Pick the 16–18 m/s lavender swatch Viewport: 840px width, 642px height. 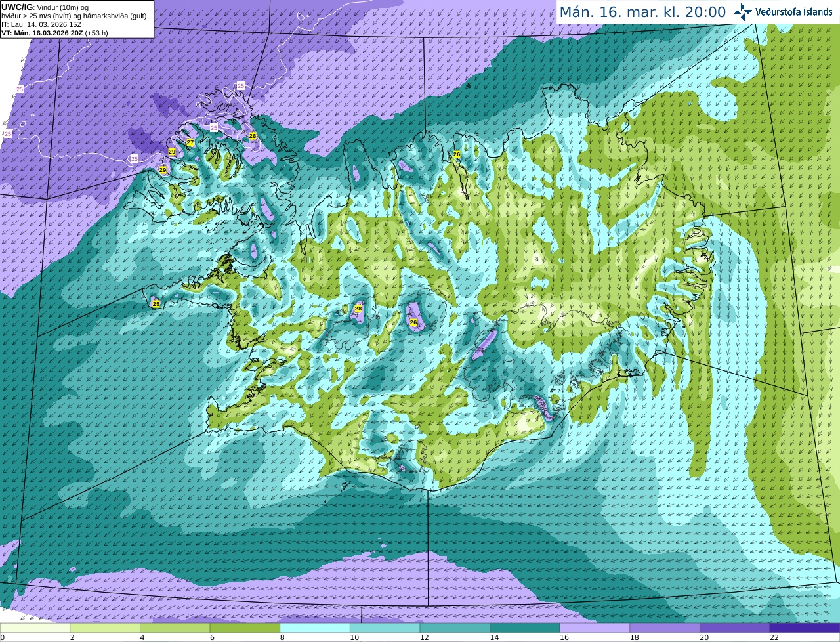coord(595,628)
